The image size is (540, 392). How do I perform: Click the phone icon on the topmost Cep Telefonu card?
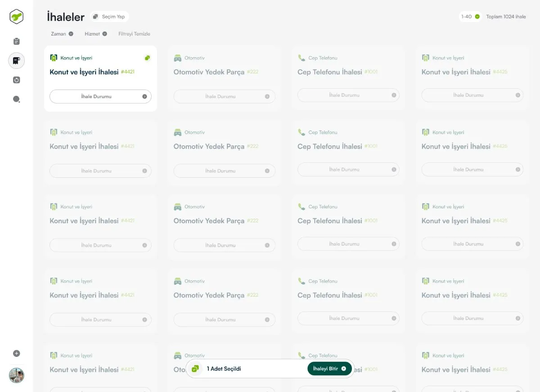click(301, 58)
